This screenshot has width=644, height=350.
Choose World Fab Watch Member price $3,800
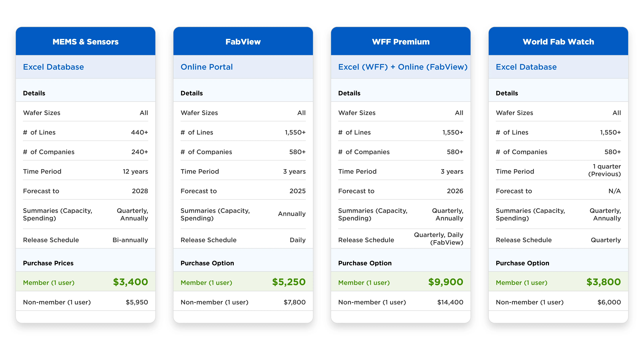tap(558, 282)
